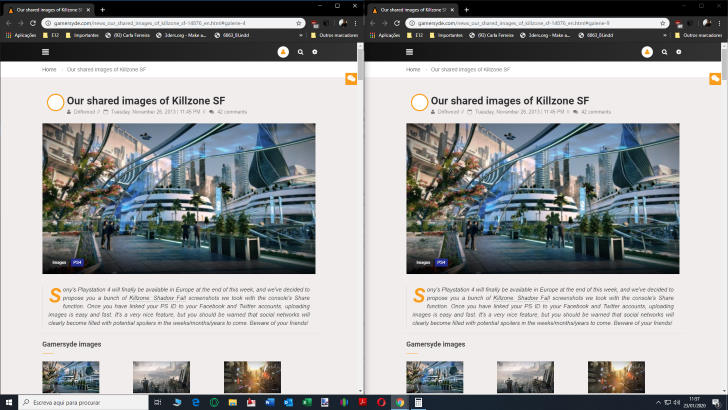
Task: Open first city thumbnail in left window
Action: click(71, 377)
